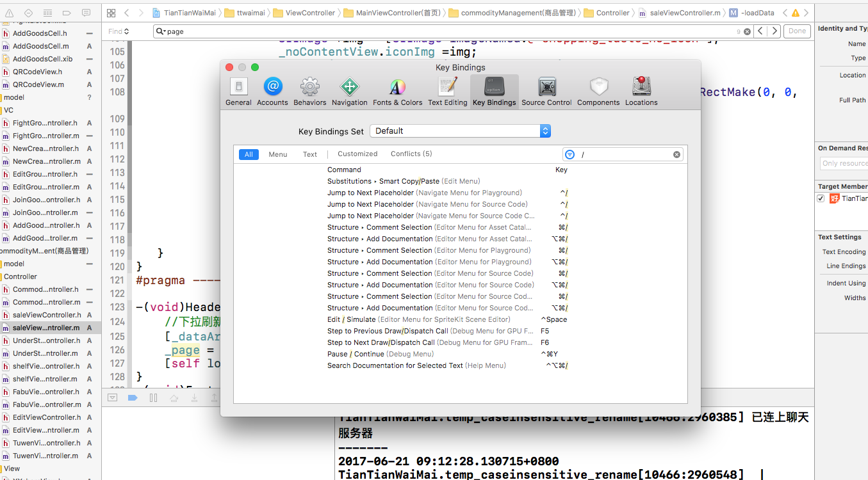Pause program execution in debug bar
Viewport: 868px width, 480px height.
point(153,397)
